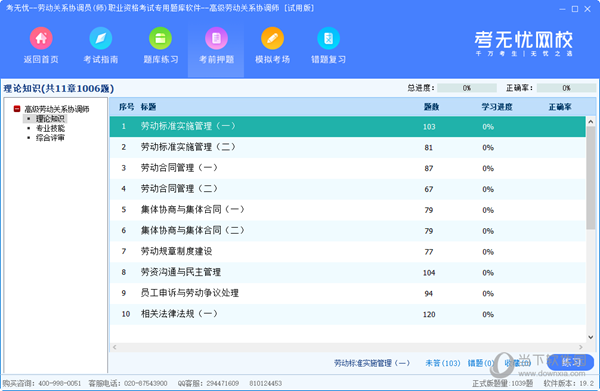Click question count 120 in row 10
The height and width of the screenshot is (391, 600).
(429, 314)
